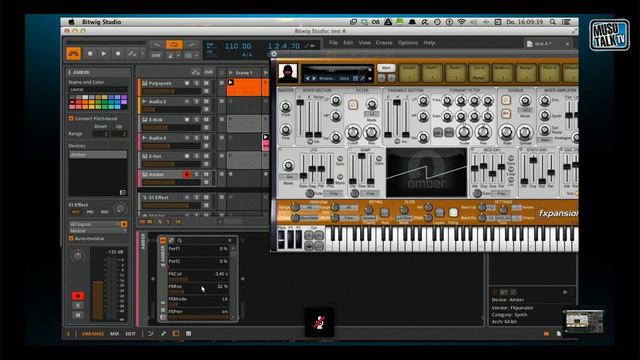Open the Master output dropdown
Image resolution: width=640 pixels, height=360 pixels.
coord(98,231)
